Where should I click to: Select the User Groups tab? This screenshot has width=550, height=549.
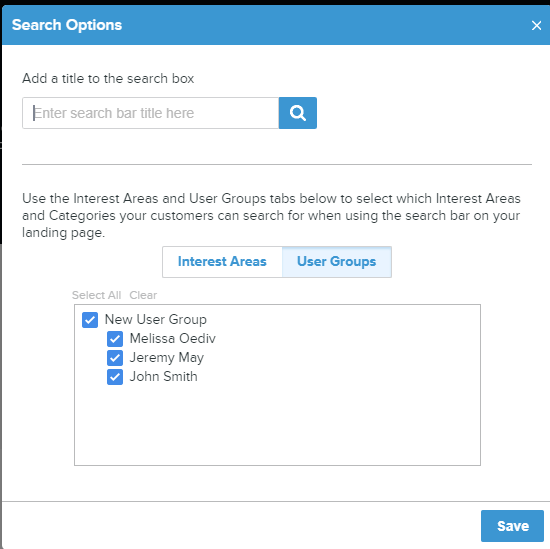tap(337, 262)
